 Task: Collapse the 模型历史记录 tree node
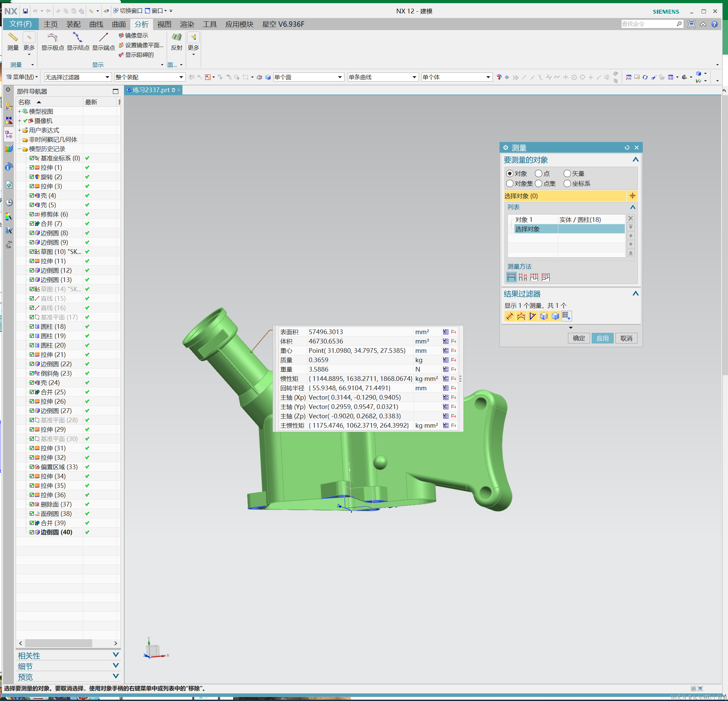(20, 149)
